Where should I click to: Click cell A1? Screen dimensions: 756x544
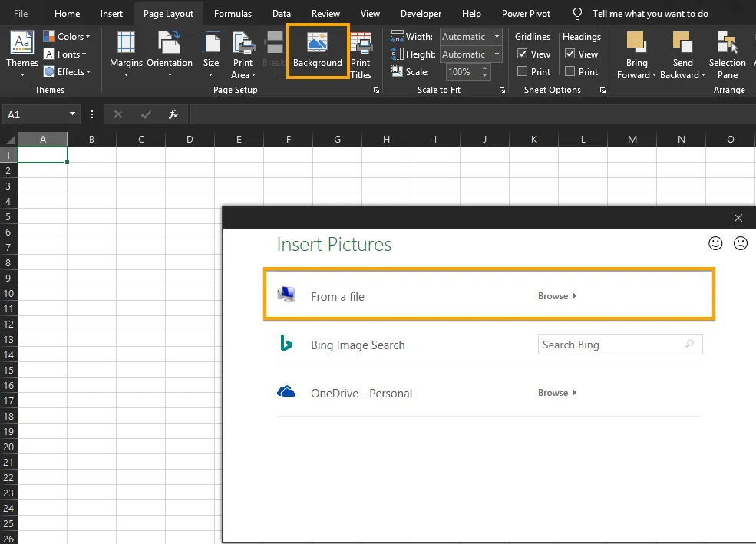click(x=42, y=155)
